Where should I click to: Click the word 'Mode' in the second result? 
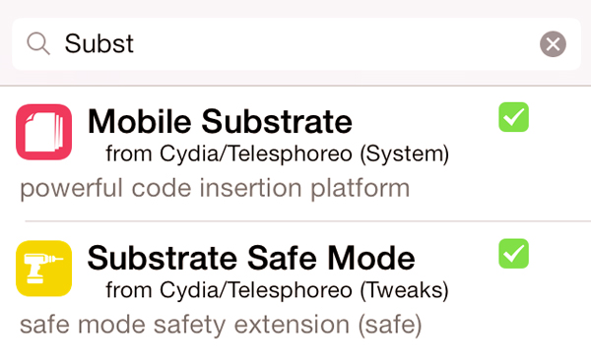click(x=371, y=258)
